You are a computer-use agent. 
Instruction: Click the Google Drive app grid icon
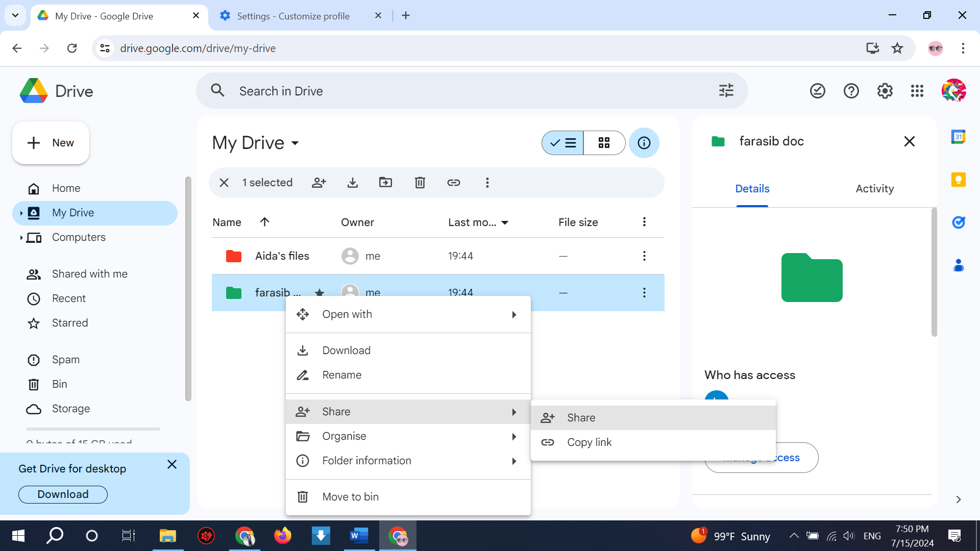point(917,91)
